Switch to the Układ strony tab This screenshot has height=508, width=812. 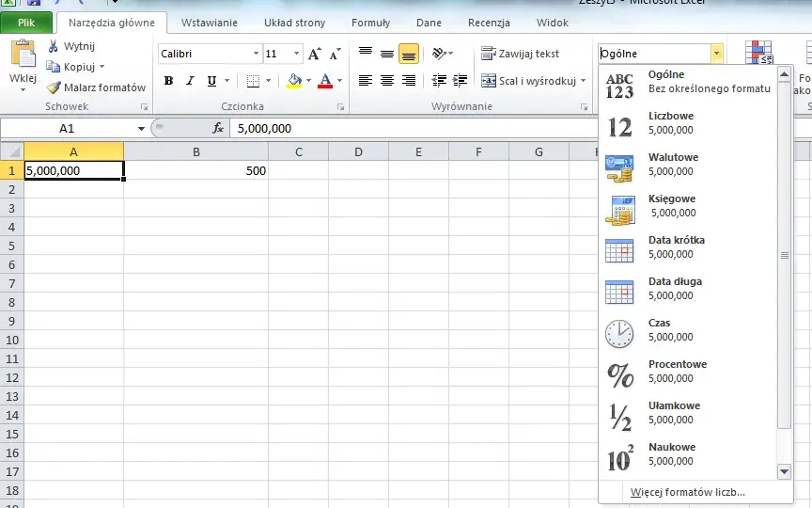[x=295, y=23]
